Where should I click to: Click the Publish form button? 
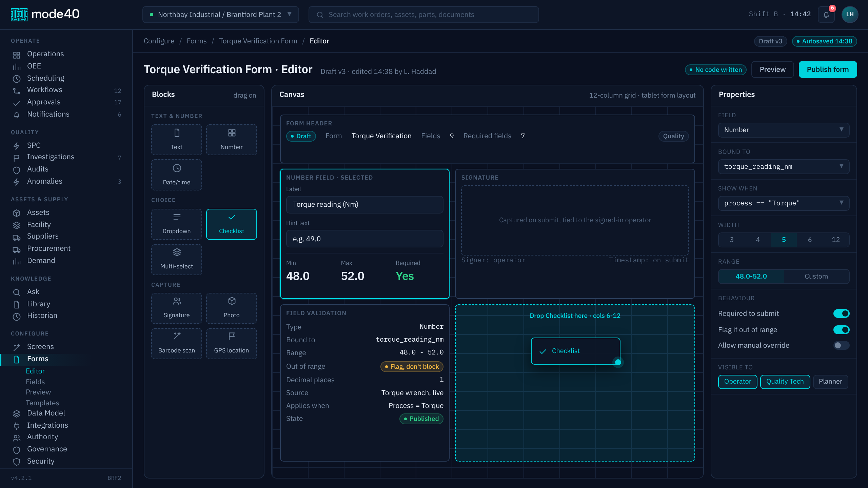pos(828,69)
